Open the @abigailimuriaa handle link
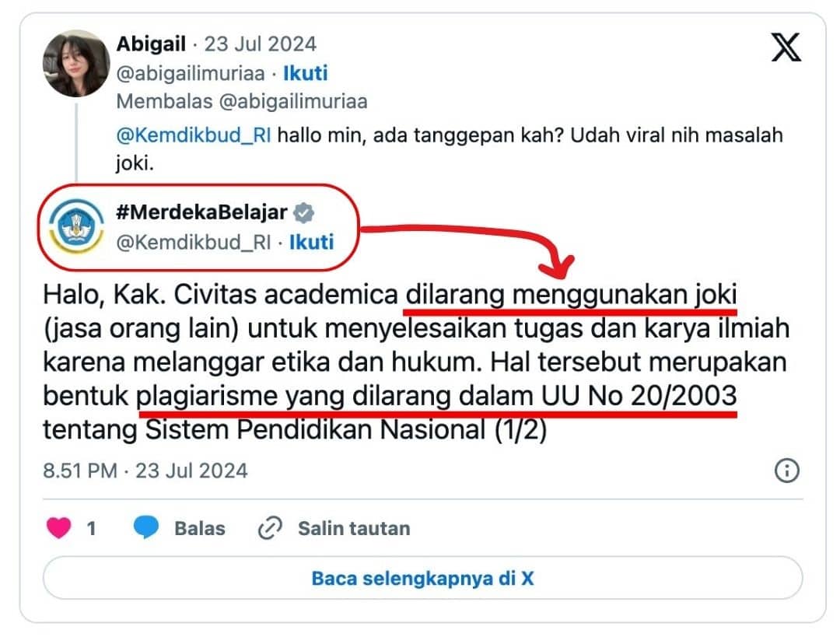This screenshot has height=637, width=840. click(191, 73)
